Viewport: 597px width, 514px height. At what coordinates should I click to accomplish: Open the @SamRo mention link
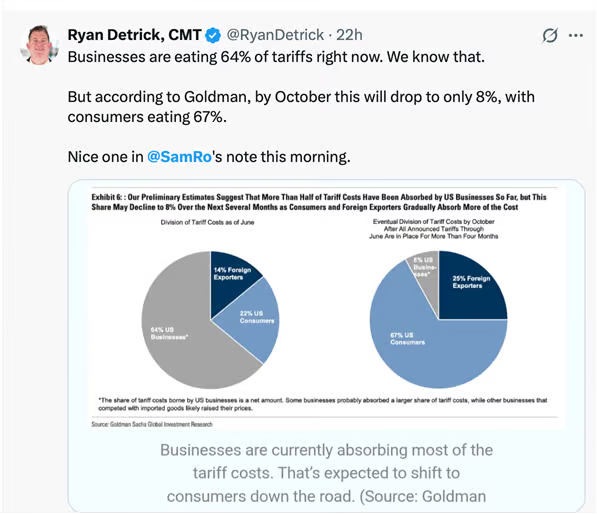coord(179,157)
